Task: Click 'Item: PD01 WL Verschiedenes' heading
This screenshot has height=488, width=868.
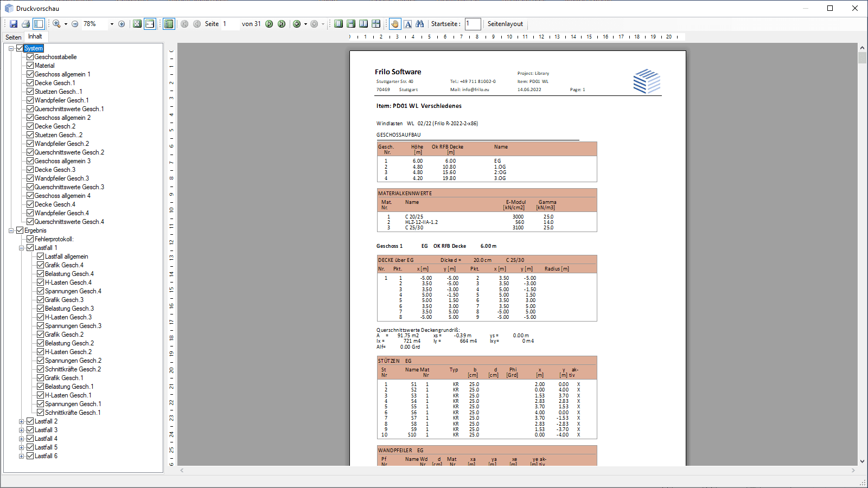Action: coord(419,106)
